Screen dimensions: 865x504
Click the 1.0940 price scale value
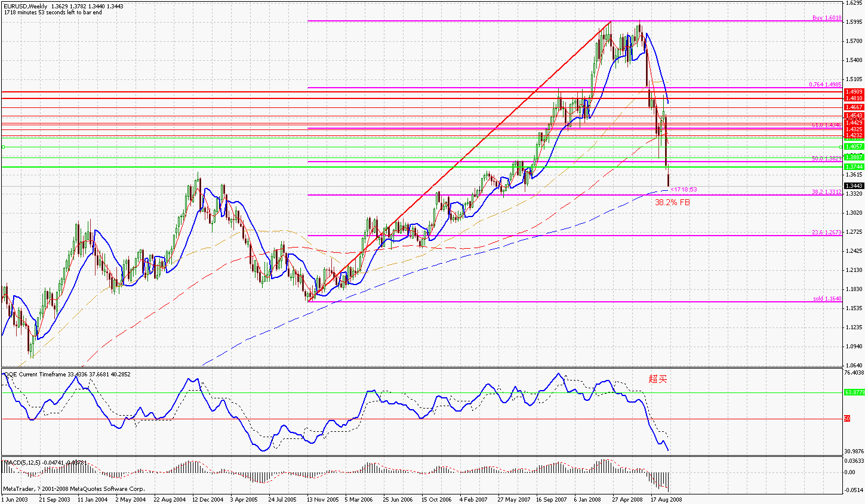coord(854,347)
